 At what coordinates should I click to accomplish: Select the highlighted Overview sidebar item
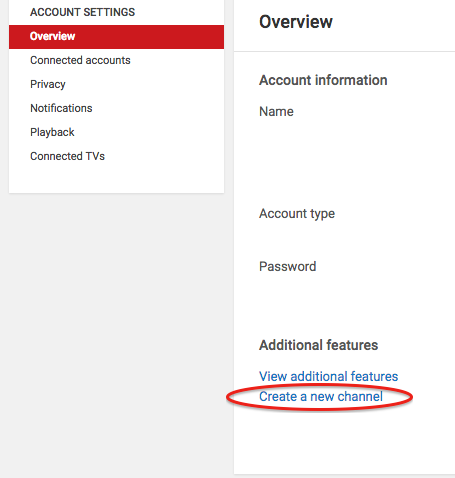tap(116, 37)
